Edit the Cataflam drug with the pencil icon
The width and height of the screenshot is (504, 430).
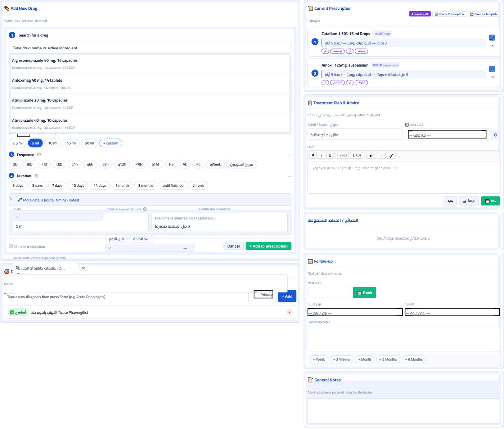point(492,38)
